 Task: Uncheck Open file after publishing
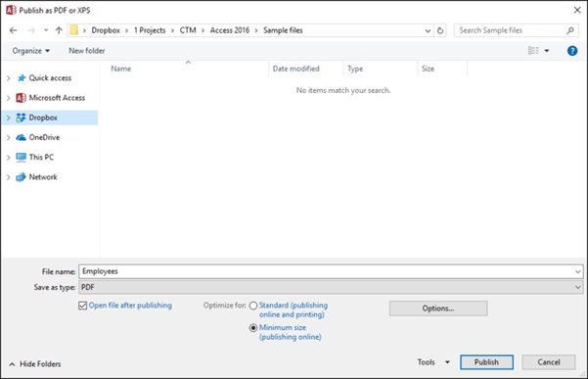[x=83, y=306]
